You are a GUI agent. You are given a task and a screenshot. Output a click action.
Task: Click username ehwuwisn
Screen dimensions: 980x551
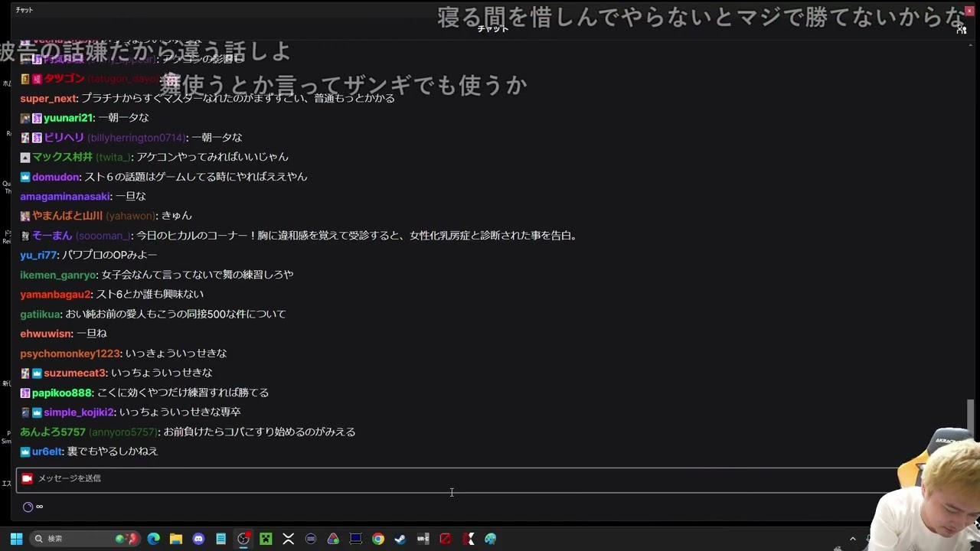[46, 334]
